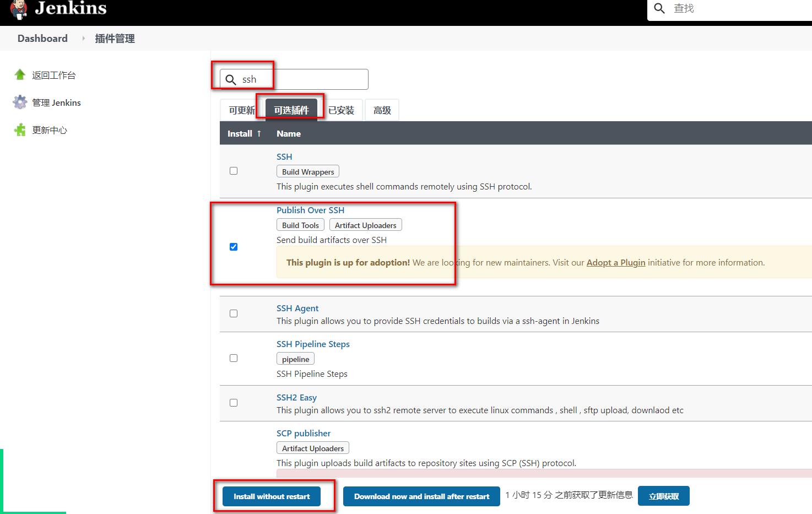The width and height of the screenshot is (812, 514).
Task: Open the SSH2 Easy plugin link
Action: tap(296, 397)
